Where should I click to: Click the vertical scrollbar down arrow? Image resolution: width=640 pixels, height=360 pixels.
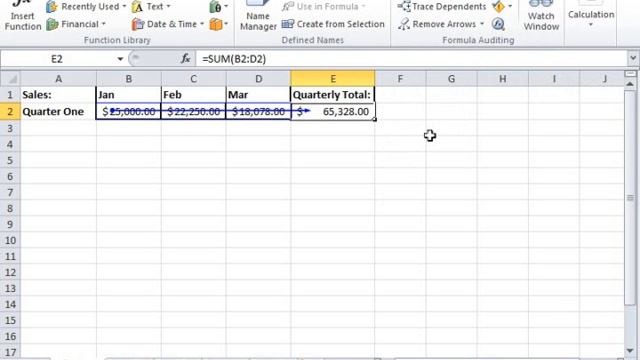coord(630,351)
